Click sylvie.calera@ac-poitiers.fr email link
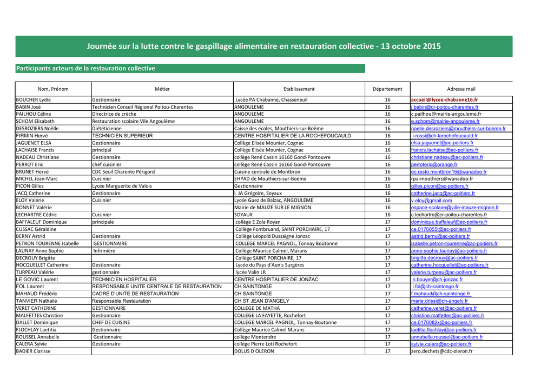The image size is (554, 392). 441,344
